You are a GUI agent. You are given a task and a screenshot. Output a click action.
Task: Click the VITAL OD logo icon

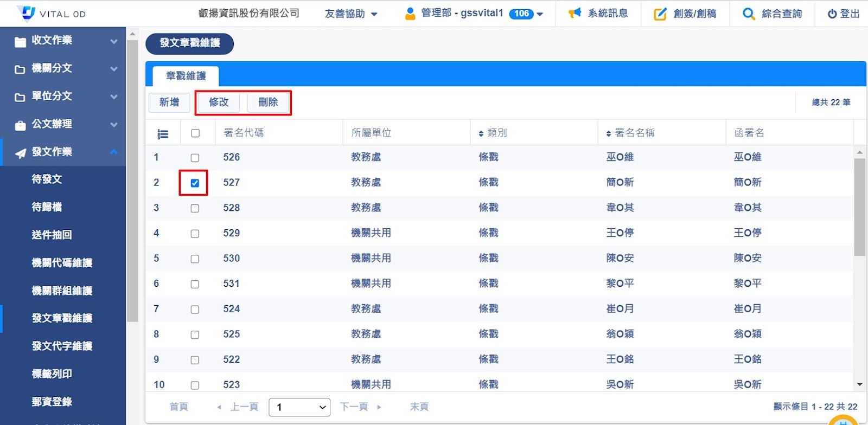pos(25,13)
